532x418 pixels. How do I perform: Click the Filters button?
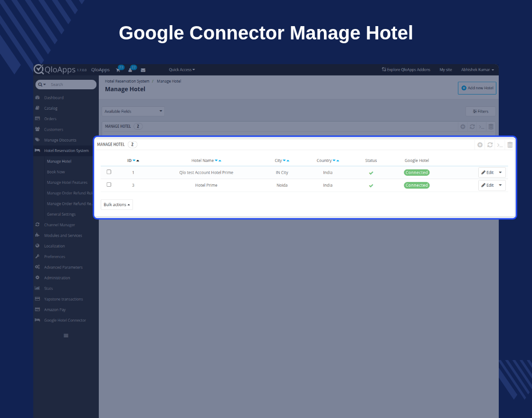480,111
